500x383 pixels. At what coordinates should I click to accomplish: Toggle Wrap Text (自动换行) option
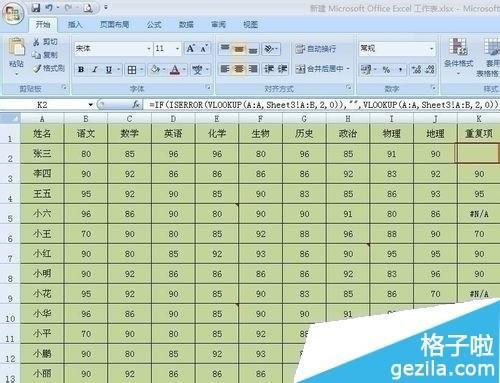click(x=316, y=49)
